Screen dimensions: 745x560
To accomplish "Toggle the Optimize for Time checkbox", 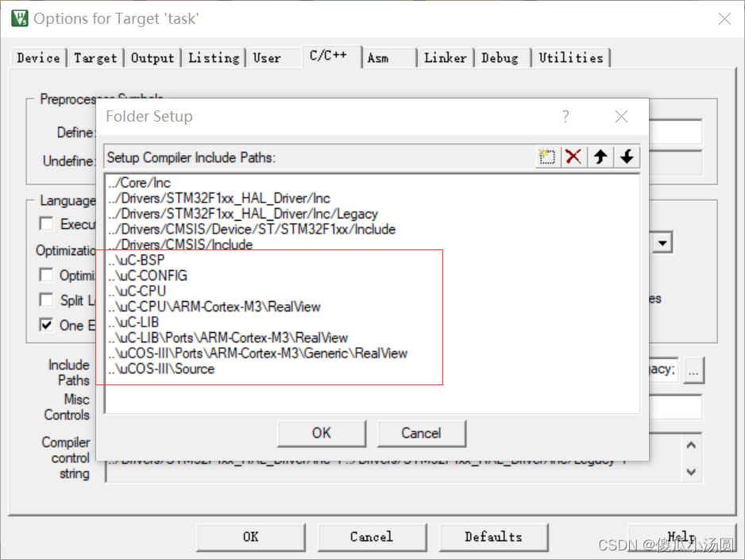I will point(47,275).
